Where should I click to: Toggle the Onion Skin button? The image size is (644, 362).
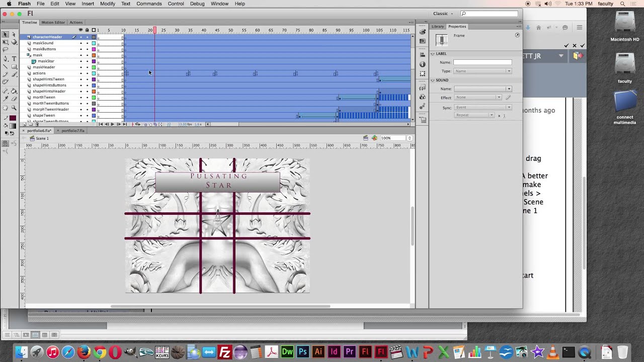145,124
